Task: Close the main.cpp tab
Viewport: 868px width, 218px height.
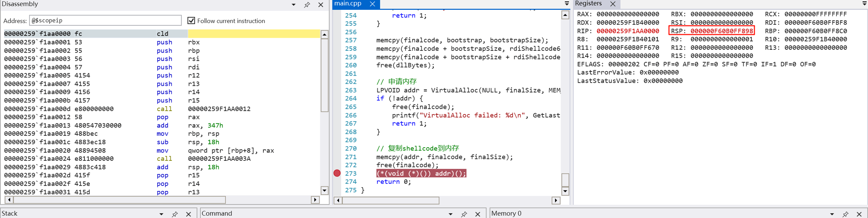Action: [x=372, y=4]
